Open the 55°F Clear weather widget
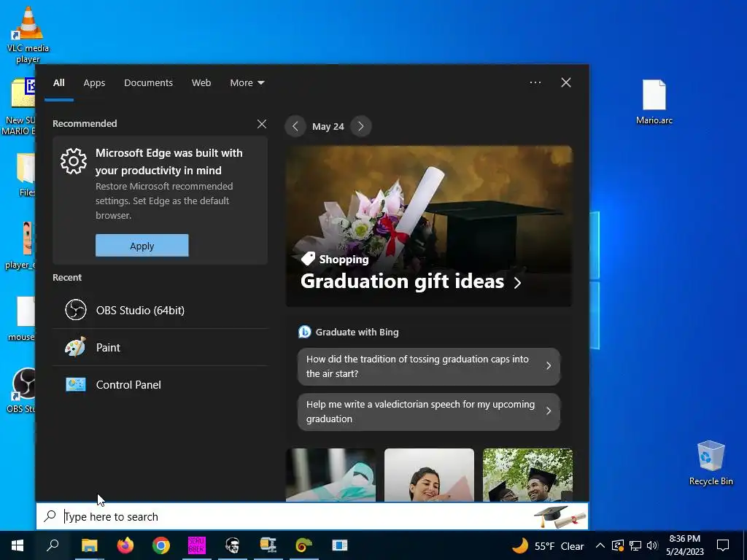The image size is (747, 560). [548, 545]
